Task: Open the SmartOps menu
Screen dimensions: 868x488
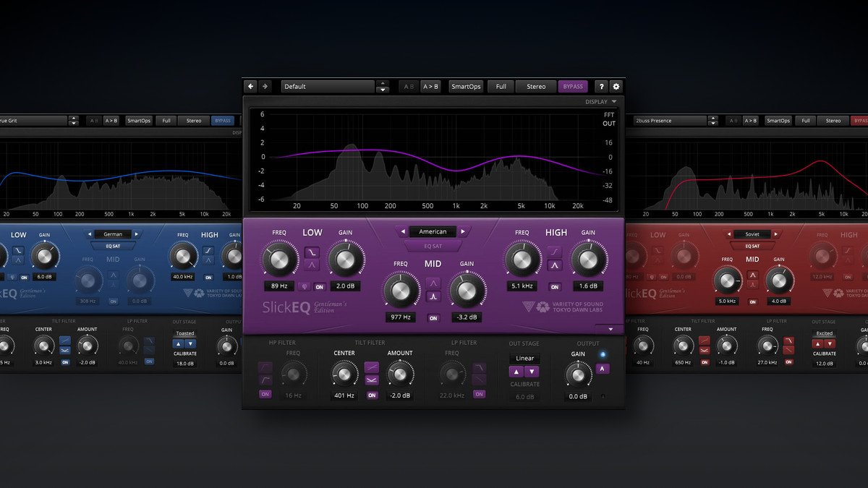Action: (466, 87)
